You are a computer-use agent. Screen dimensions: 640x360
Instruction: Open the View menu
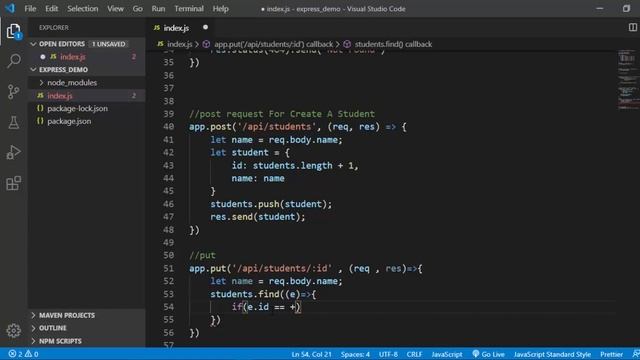116,9
